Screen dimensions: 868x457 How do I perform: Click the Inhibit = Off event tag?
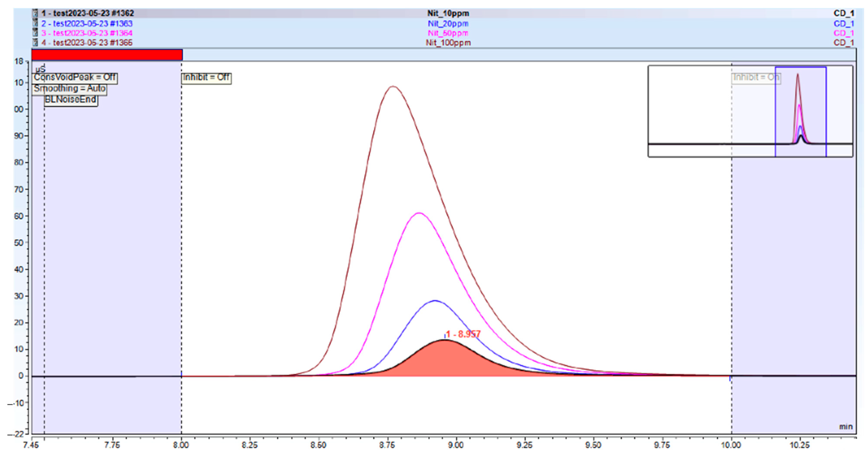coord(206,78)
